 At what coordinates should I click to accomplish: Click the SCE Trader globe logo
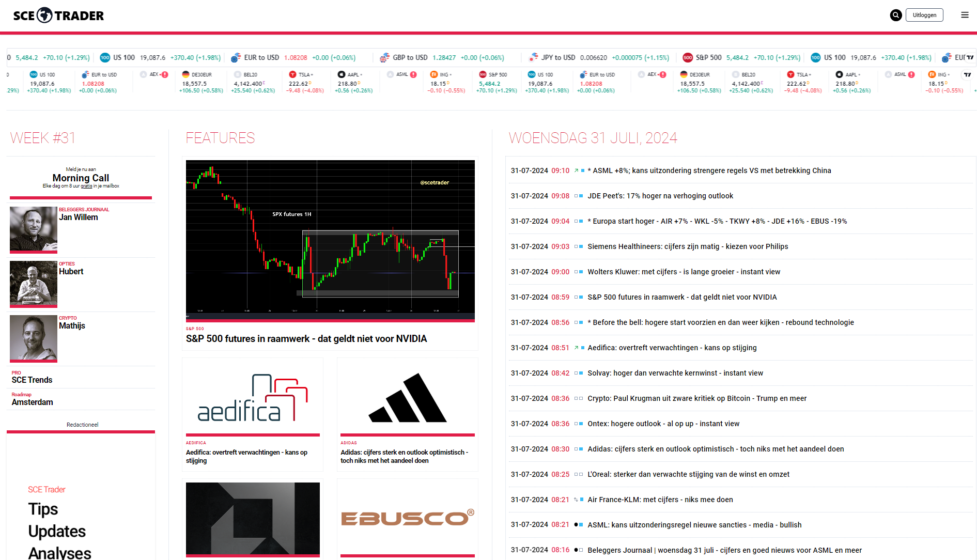click(x=45, y=15)
